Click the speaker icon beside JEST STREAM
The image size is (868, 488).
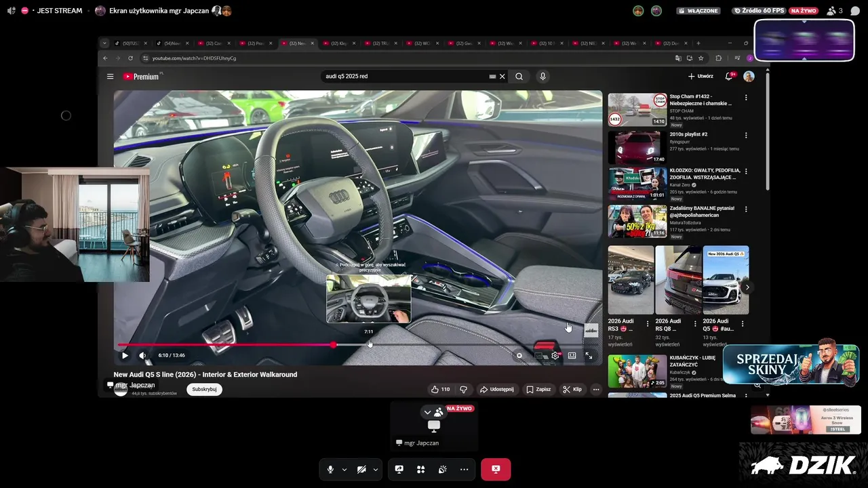pyautogui.click(x=11, y=11)
